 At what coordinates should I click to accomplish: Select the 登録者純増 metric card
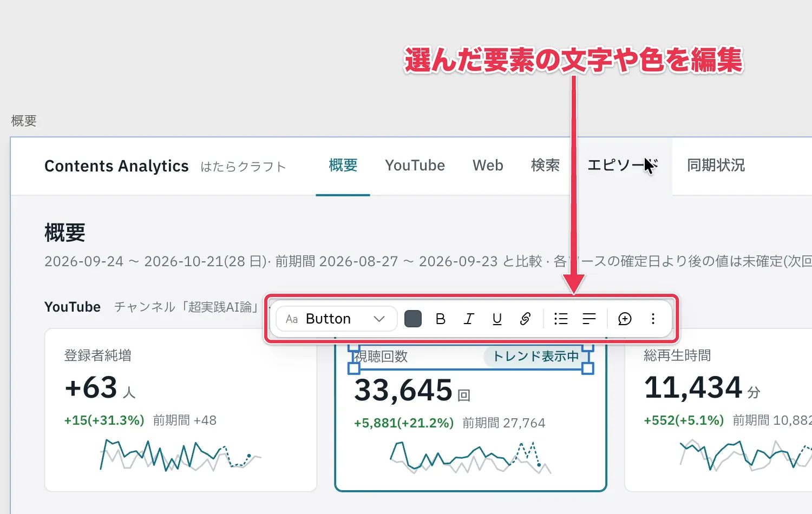point(181,410)
